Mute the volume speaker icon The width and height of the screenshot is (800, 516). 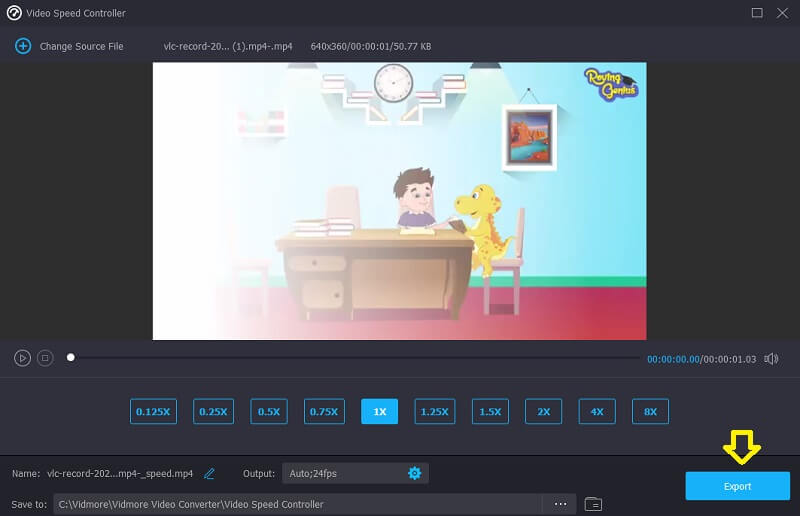click(x=771, y=359)
